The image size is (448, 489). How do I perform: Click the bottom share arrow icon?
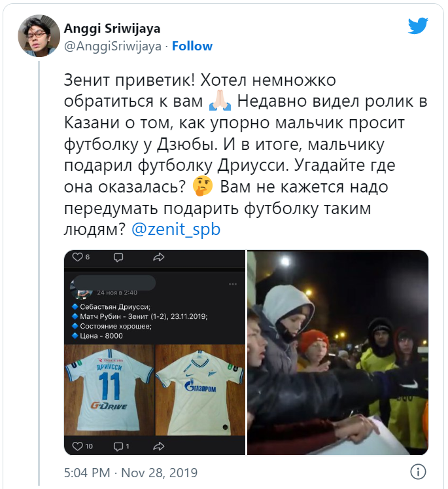coord(158,446)
